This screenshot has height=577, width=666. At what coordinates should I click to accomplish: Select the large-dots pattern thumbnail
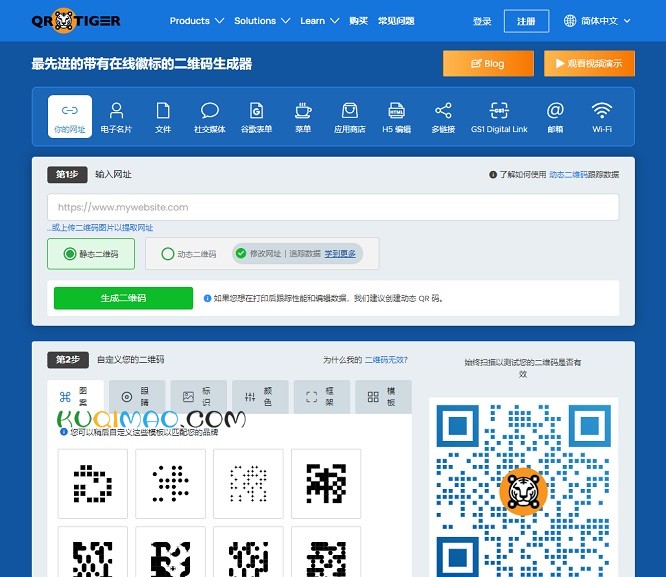point(170,484)
